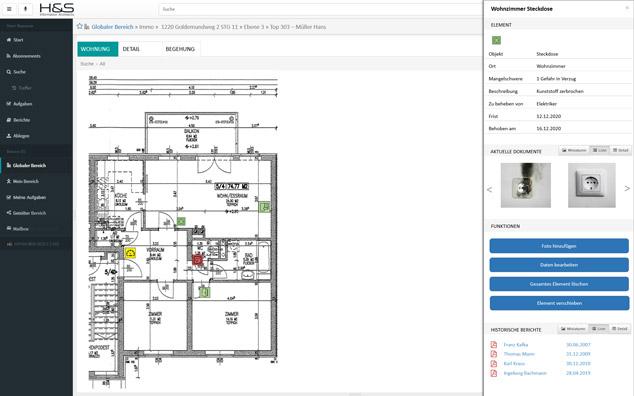This screenshot has width=634, height=396.
Task: Switch Historische Berichte to Detail view
Action: (619, 328)
